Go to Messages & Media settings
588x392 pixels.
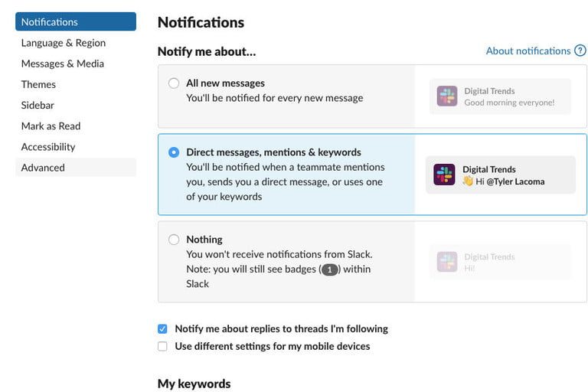[x=63, y=64]
